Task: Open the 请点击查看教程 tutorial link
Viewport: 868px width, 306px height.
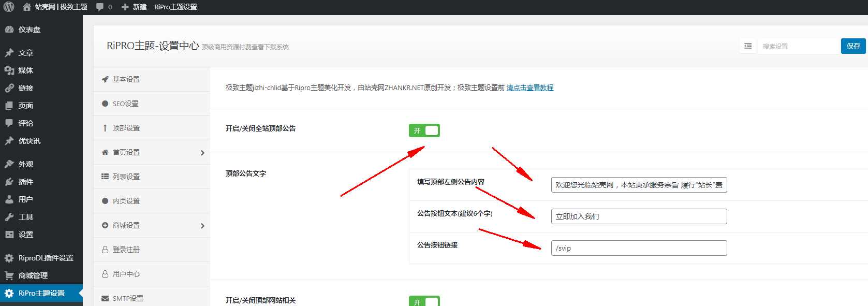Action: [530, 88]
